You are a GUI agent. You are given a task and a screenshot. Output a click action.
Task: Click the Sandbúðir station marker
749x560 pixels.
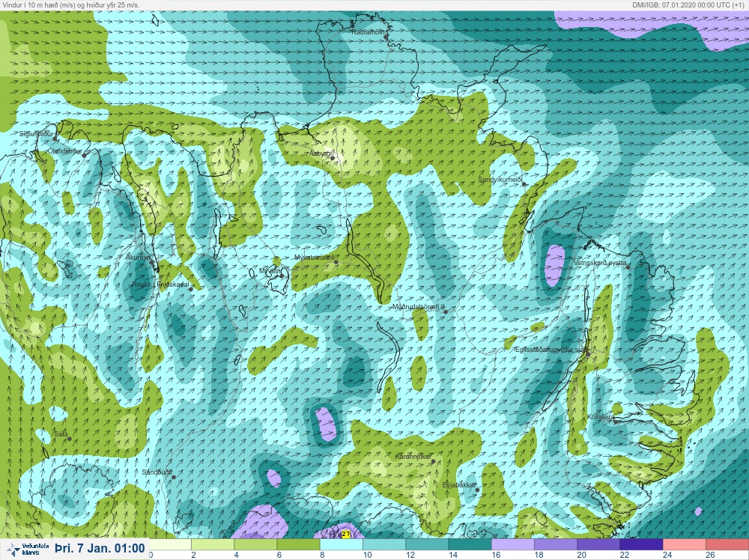[x=174, y=477]
